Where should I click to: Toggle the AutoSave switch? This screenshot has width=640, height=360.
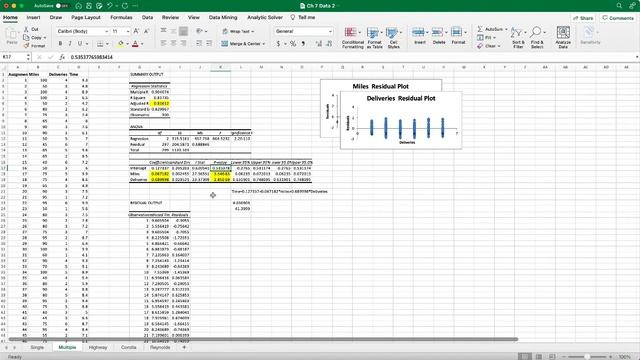coord(62,6)
